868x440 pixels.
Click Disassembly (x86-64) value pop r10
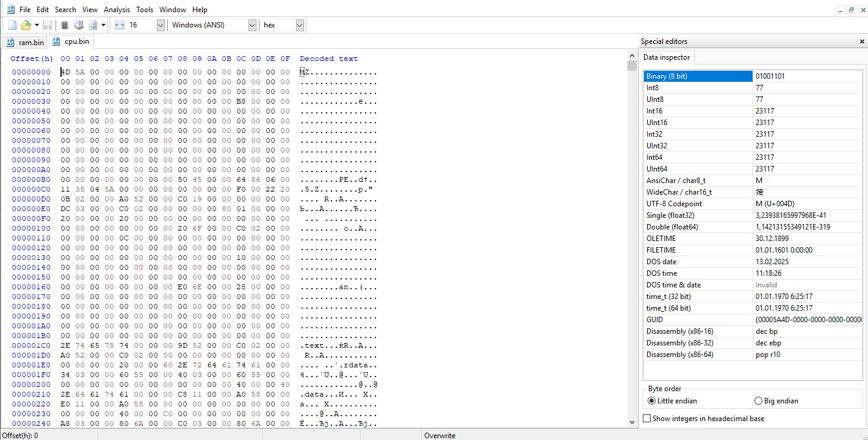click(768, 355)
